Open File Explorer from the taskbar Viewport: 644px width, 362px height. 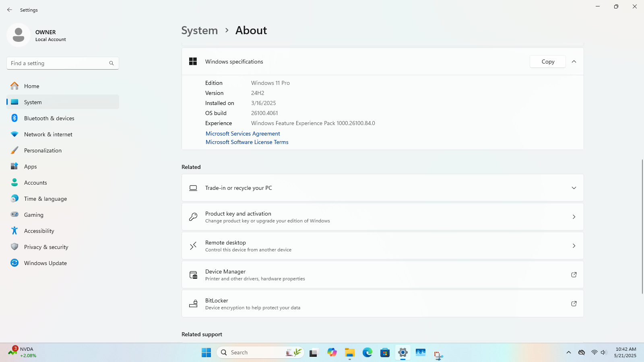pos(349,353)
